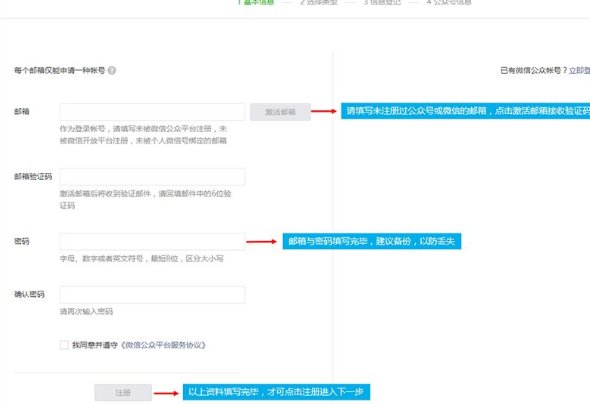This screenshot has height=404, width=590.
Task: Click the text 已有微信公众帐号？
Action: click(534, 70)
